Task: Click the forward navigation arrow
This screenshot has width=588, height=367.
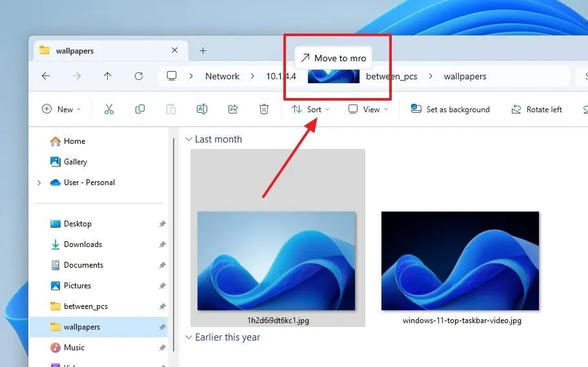Action: pyautogui.click(x=77, y=76)
